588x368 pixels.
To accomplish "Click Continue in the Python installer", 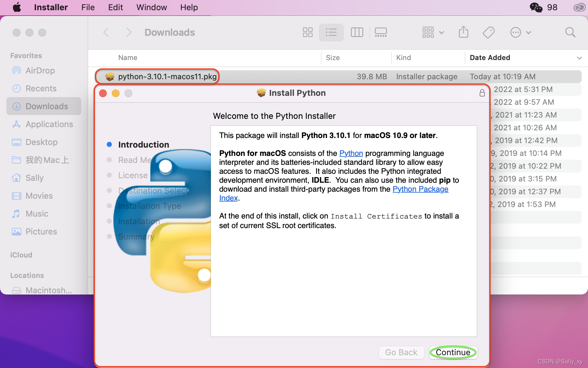I will point(453,352).
